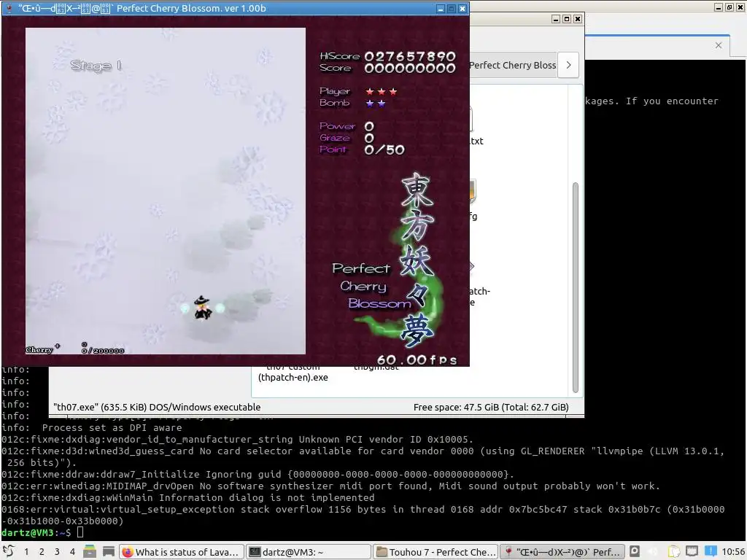Click the show desktop icon in the taskbar
Image resolution: width=747 pixels, height=560 pixels.
(x=109, y=551)
